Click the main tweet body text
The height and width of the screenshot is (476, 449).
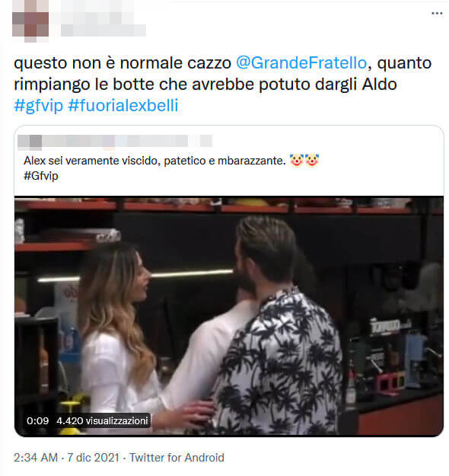pyautogui.click(x=223, y=84)
